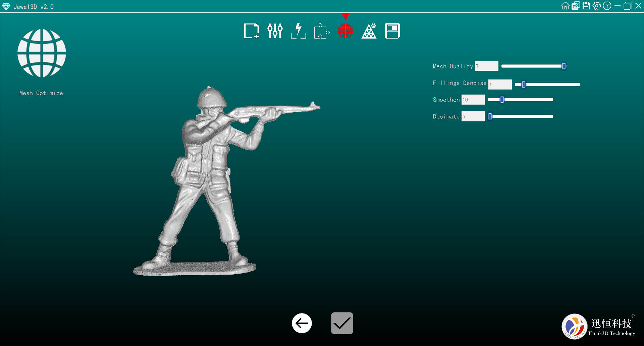
Task: Save project using title bar disk icon
Action: 586,6
